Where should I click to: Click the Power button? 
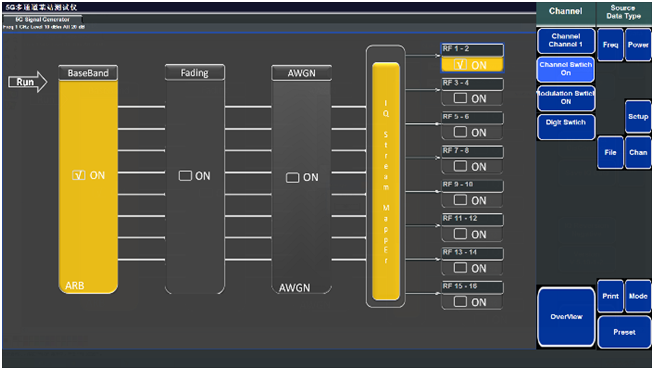coord(638,45)
